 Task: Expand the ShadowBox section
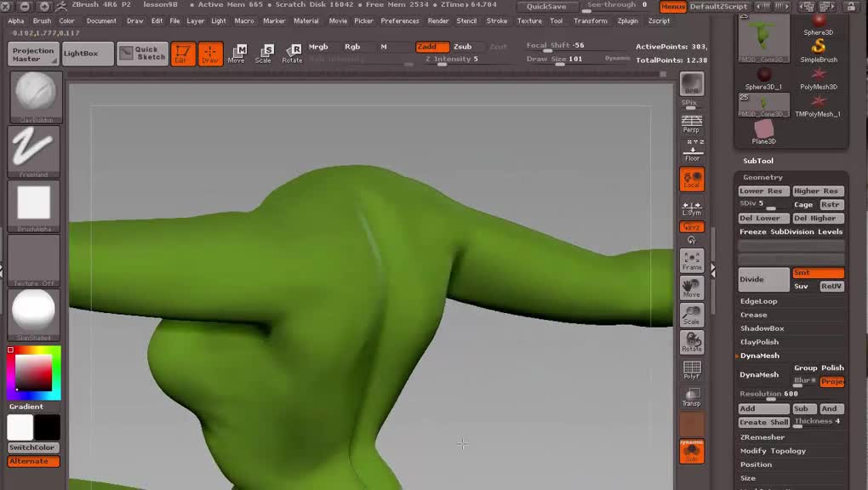point(762,328)
